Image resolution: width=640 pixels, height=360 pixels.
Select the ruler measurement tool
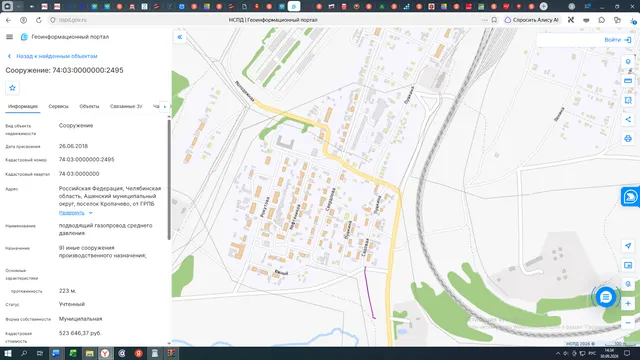click(x=628, y=81)
